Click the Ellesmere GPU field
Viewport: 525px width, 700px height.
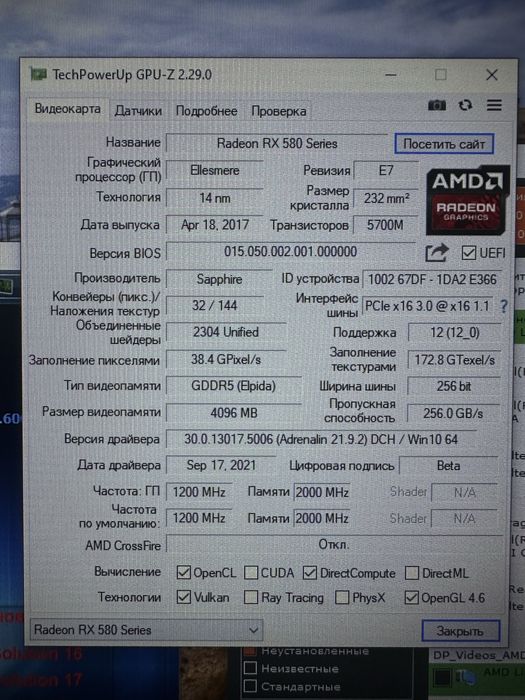[215, 171]
